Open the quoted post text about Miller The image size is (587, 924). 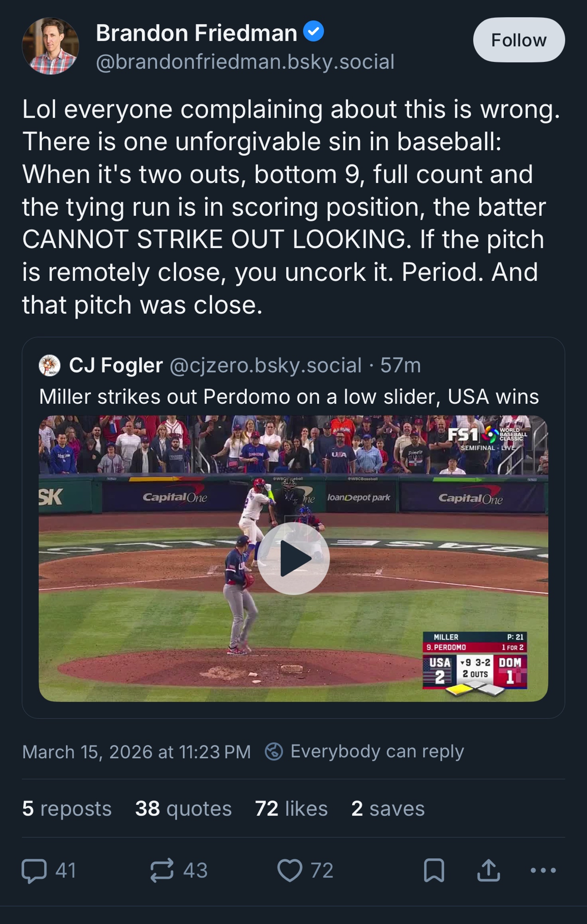pos(289,397)
